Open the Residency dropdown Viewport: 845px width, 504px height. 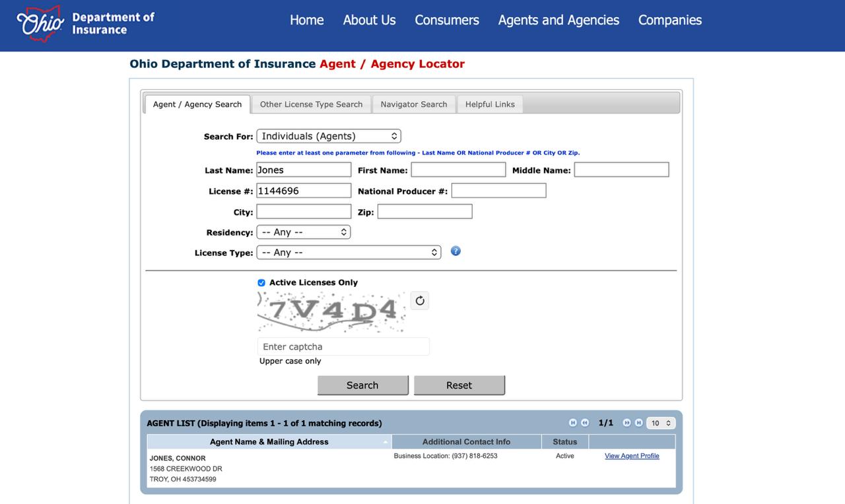[x=304, y=232]
